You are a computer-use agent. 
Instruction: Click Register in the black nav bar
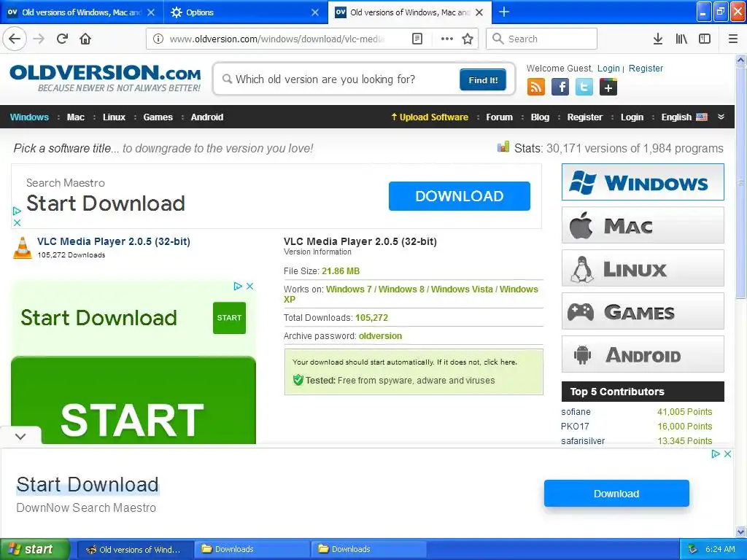pos(585,117)
